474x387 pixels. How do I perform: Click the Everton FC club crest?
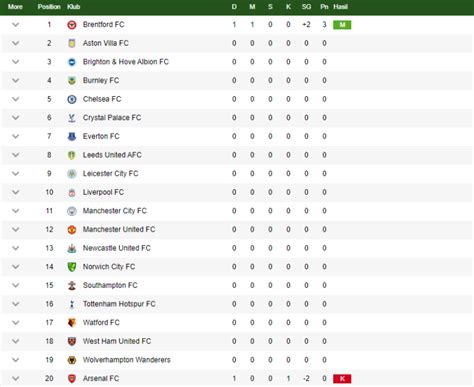(72, 136)
